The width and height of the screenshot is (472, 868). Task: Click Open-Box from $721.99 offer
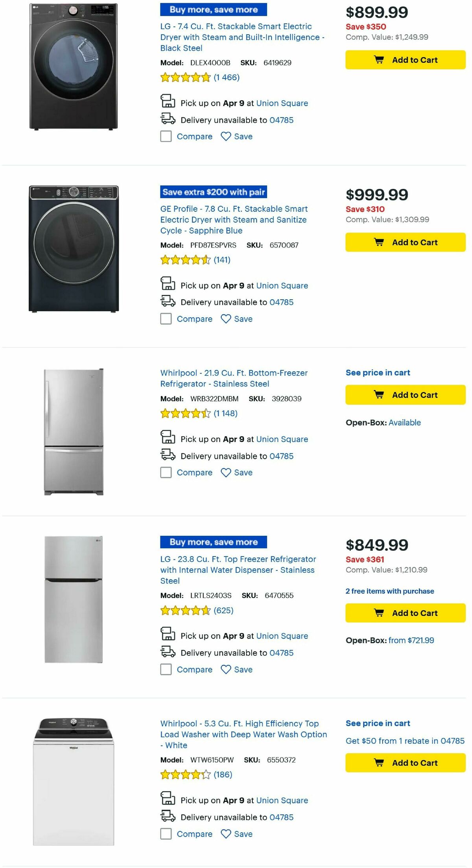(410, 640)
